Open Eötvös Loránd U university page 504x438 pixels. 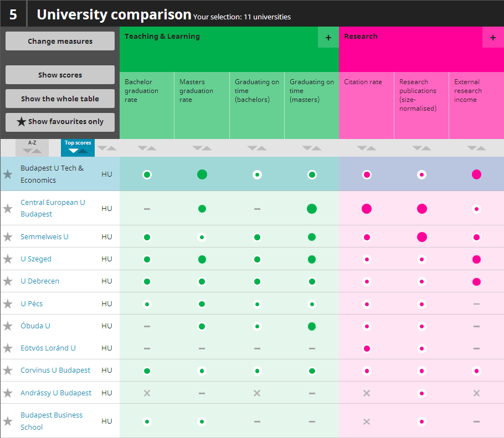tap(48, 348)
